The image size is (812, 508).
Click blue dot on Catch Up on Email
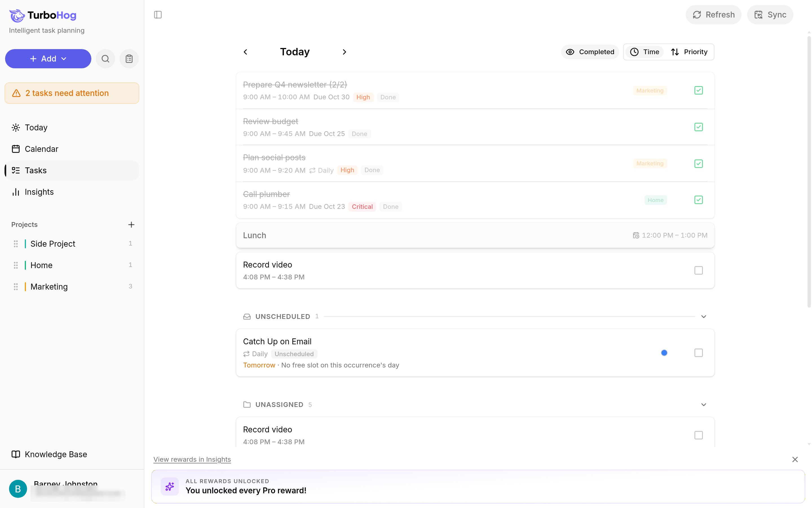click(664, 353)
